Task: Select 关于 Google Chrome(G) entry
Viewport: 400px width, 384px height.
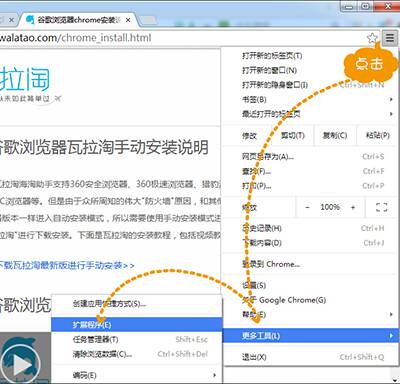Action: (310, 300)
